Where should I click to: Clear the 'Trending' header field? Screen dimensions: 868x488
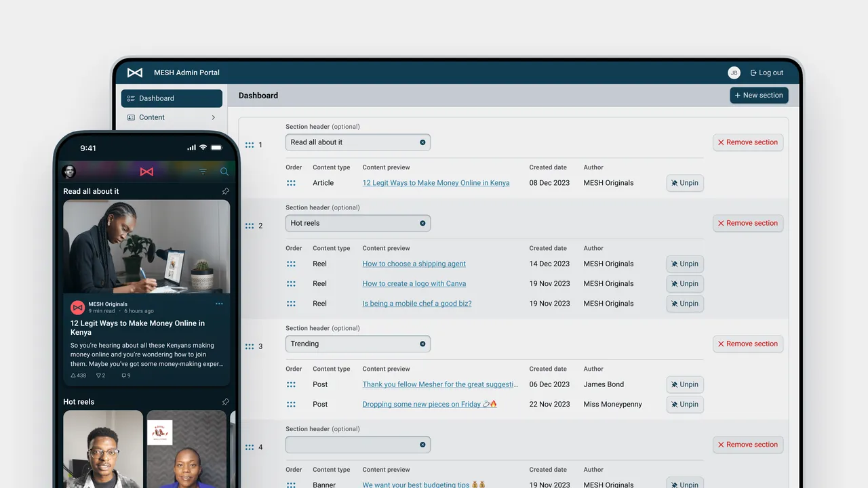pos(422,344)
